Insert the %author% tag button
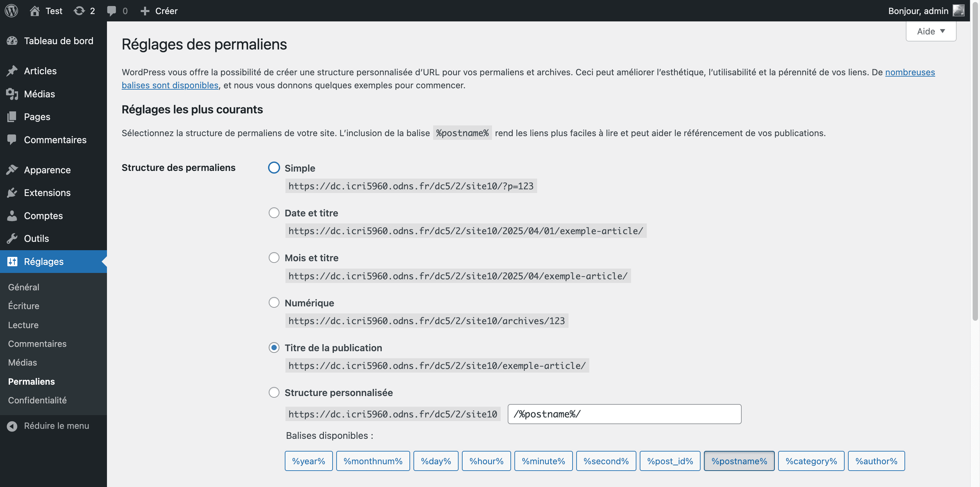The image size is (980, 487). coord(876,461)
